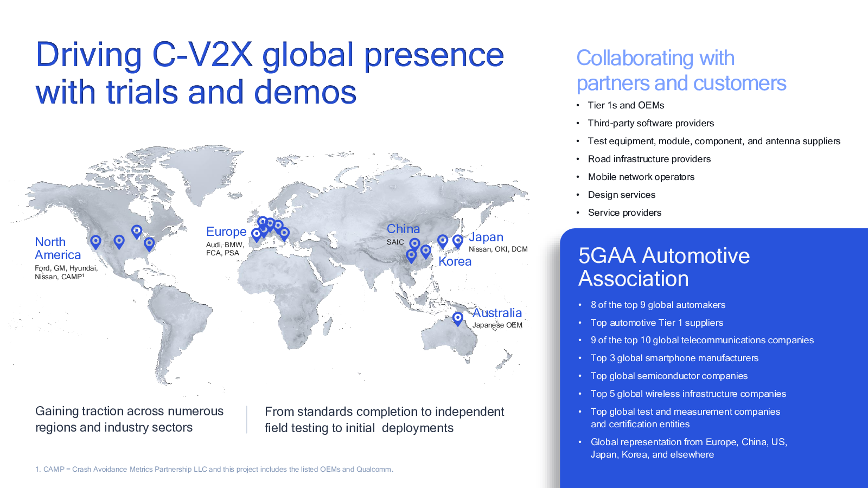Screen dimensions: 868x488
Task: Click the map pin beside the Australia label
Action: 458,318
